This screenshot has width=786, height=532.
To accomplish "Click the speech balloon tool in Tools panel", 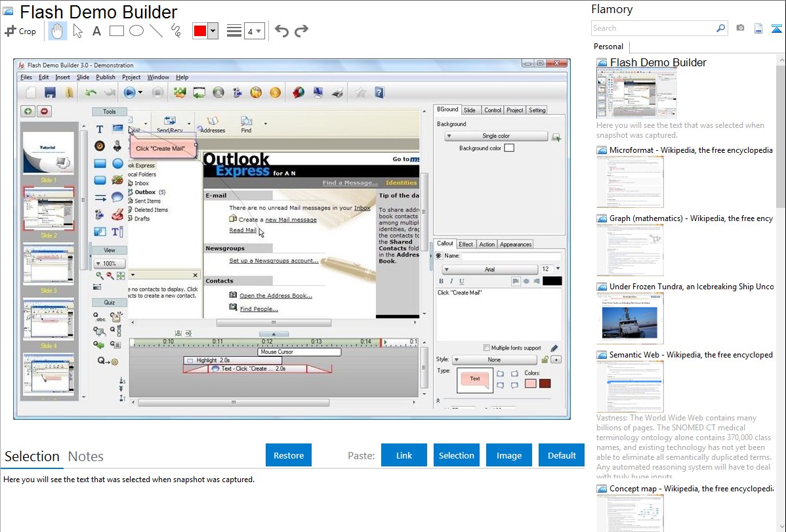I will click(117, 197).
